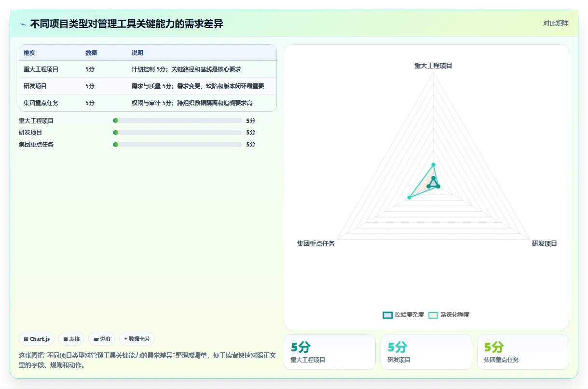Click the radar axis label 重大工程项目

click(434, 66)
